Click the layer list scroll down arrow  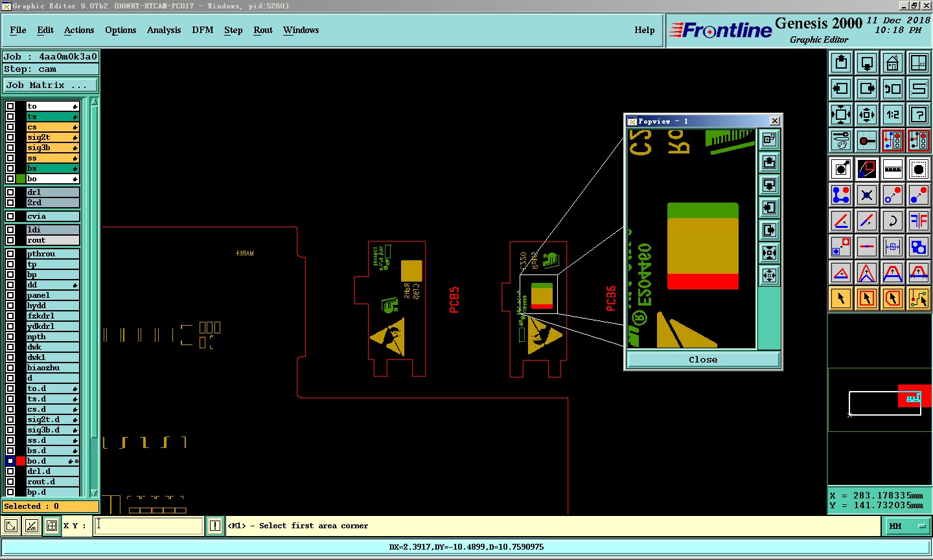pos(94,493)
